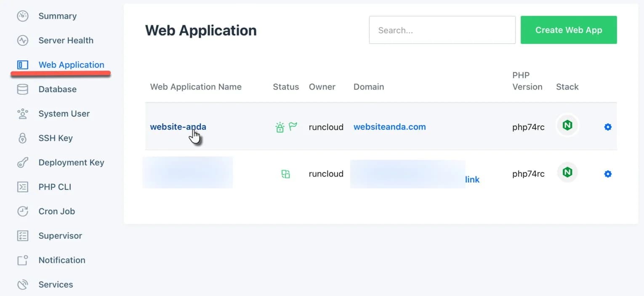Open System User via its sidebar icon
This screenshot has height=296, width=644.
22,114
